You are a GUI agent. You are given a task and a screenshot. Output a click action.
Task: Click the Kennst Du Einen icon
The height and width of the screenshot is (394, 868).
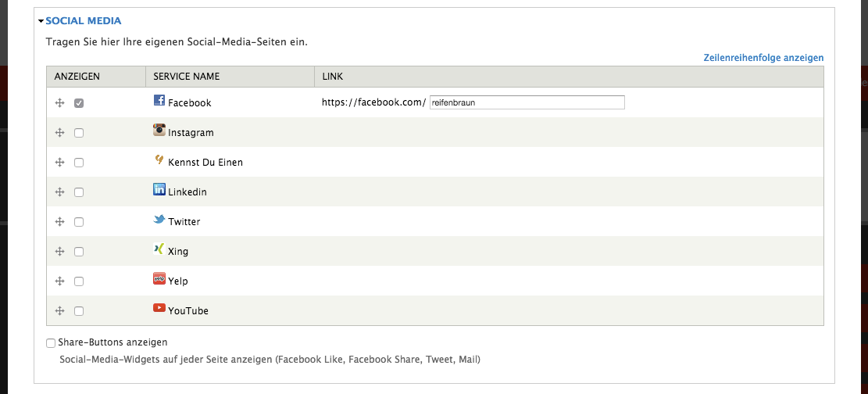pyautogui.click(x=159, y=160)
